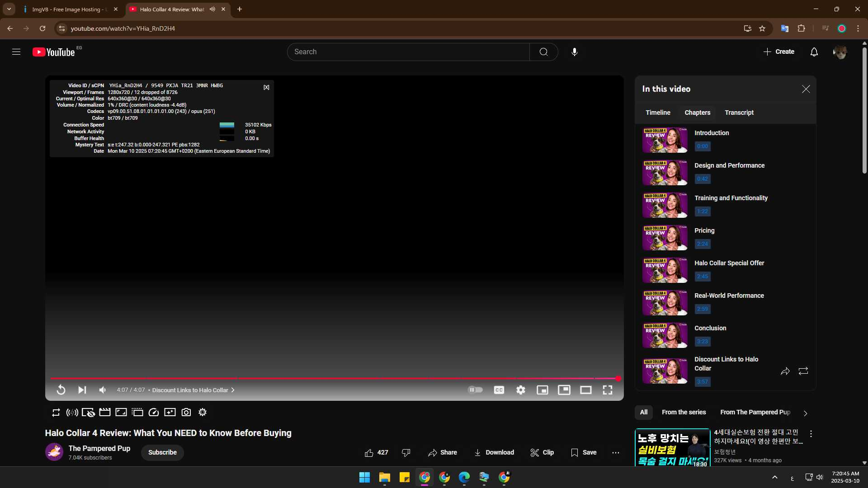Share the Discount Links chapter
868x488 pixels.
pos(785,371)
